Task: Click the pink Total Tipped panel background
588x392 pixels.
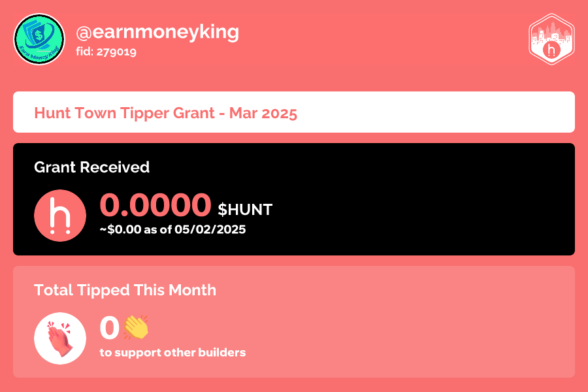Action: (412, 322)
